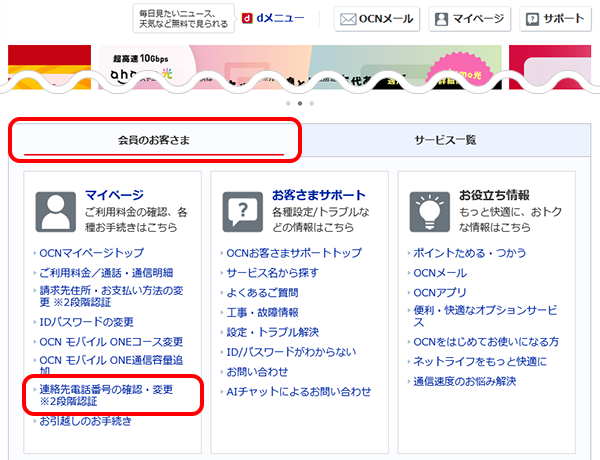Image resolution: width=600 pixels, height=460 pixels.
Task: Switch to the サービス一覧 tab
Action: 445,140
